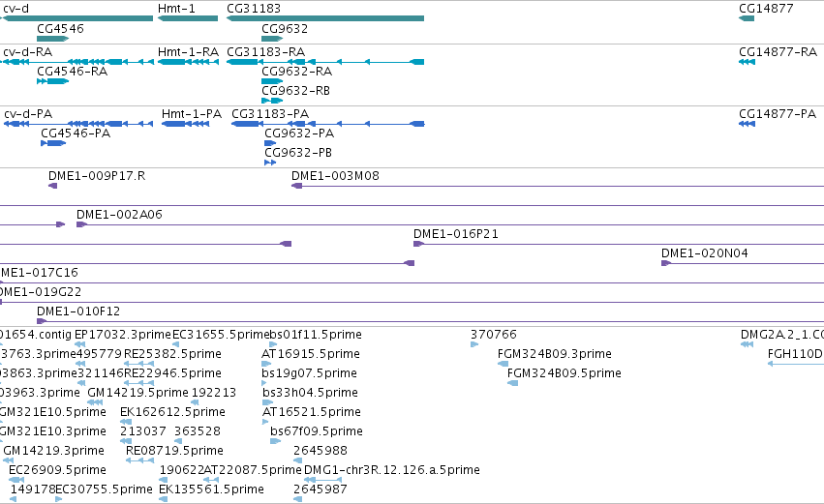The image size is (824, 504).
Task: Select the DME1-009P17.R clone label
Action: click(x=97, y=176)
